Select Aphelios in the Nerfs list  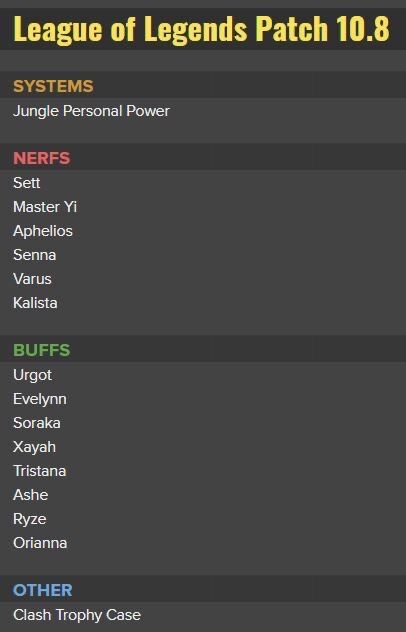[x=43, y=231]
